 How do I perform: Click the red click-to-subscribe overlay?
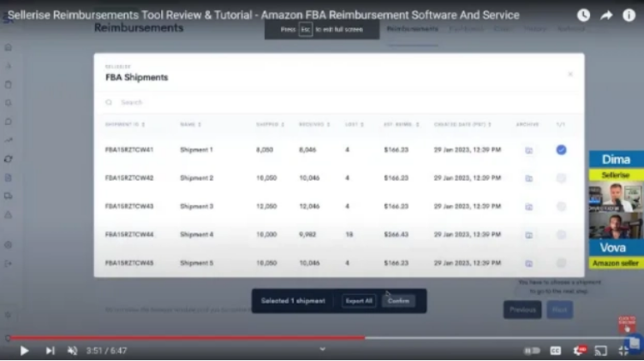(x=627, y=324)
